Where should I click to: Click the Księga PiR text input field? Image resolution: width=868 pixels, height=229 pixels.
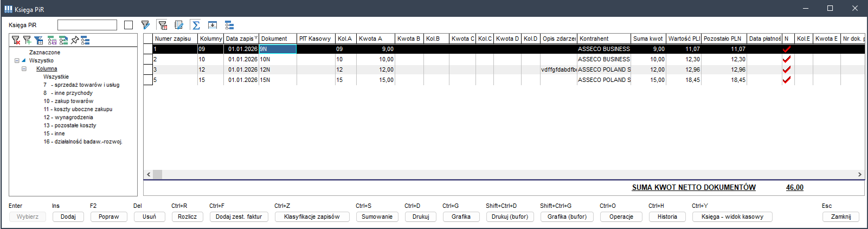pyautogui.click(x=87, y=25)
